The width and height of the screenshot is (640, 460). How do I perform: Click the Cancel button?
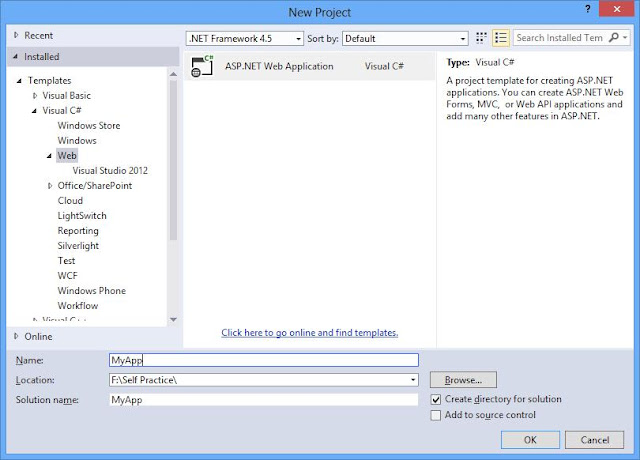pyautogui.click(x=595, y=440)
